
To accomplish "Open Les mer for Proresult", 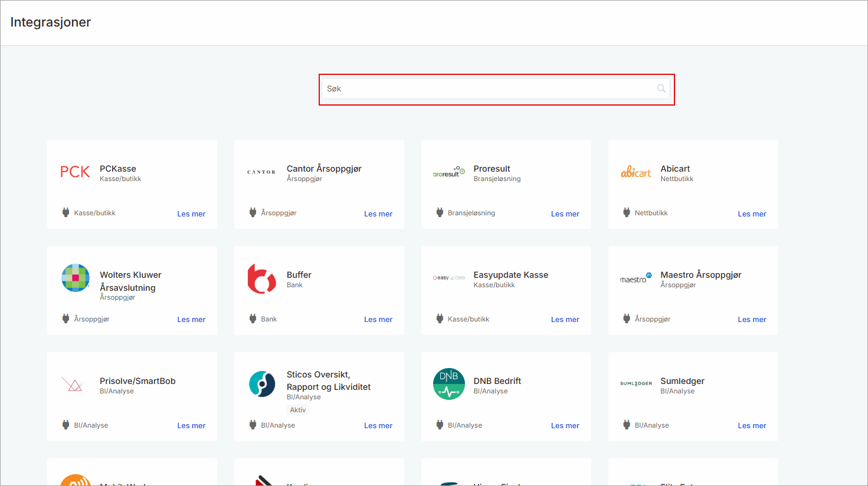I will 565,214.
